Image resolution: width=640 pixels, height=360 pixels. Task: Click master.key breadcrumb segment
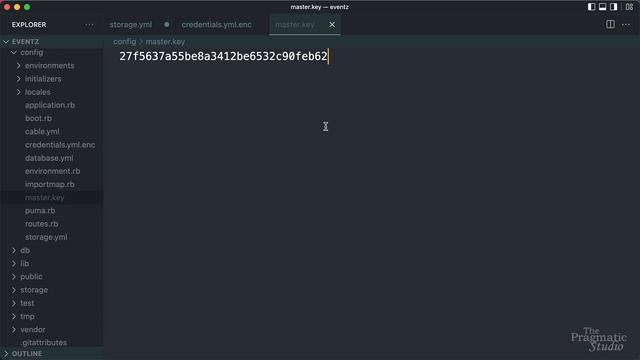pos(165,42)
